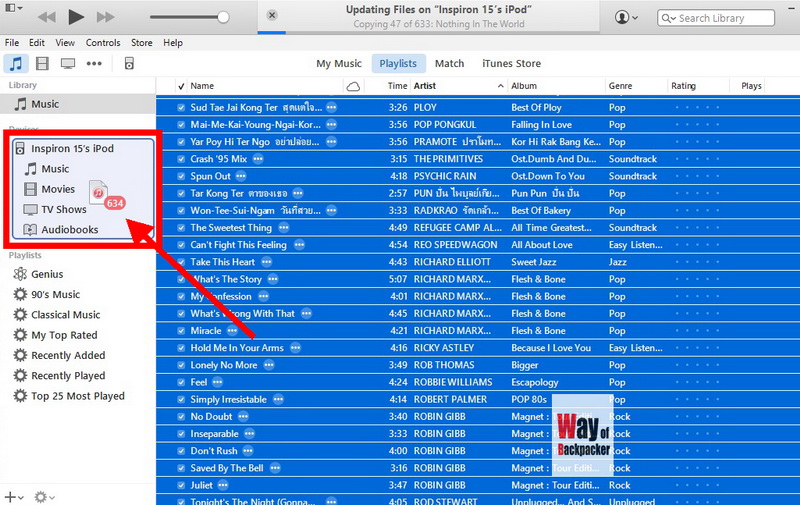Go to the iTunes Store tab
This screenshot has width=800, height=505.
click(x=511, y=64)
